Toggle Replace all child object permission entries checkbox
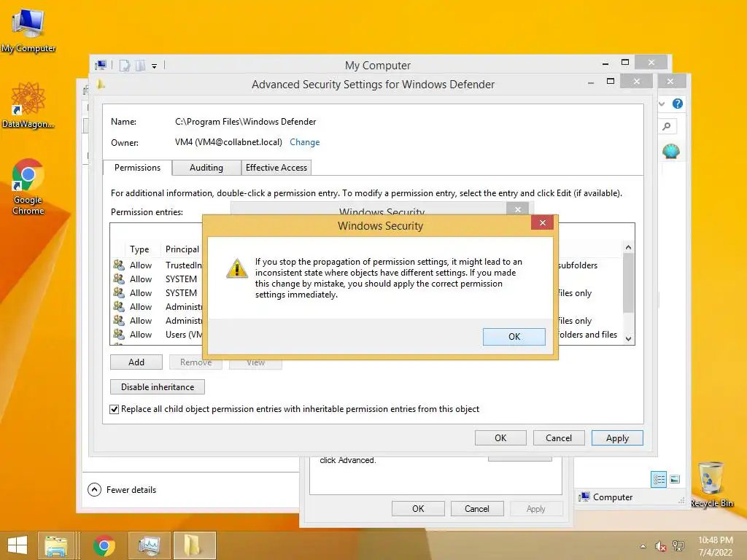The width and height of the screenshot is (747, 560). pos(115,409)
